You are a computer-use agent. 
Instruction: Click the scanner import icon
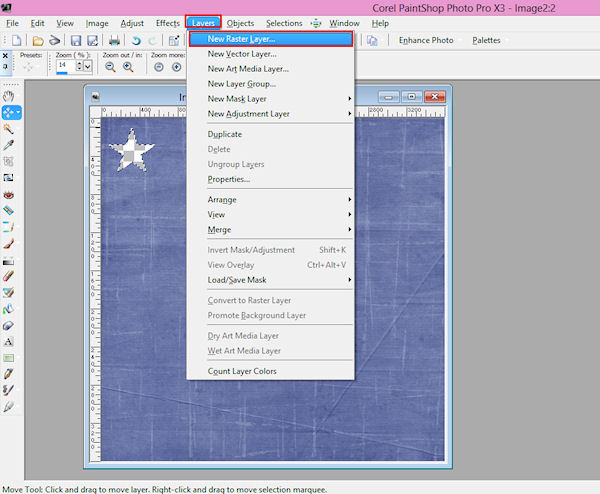[x=55, y=40]
